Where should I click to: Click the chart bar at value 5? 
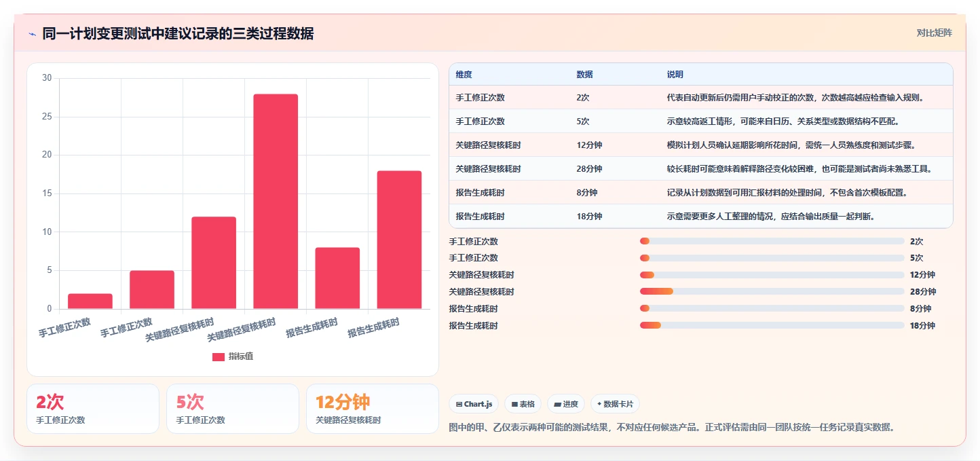click(152, 290)
